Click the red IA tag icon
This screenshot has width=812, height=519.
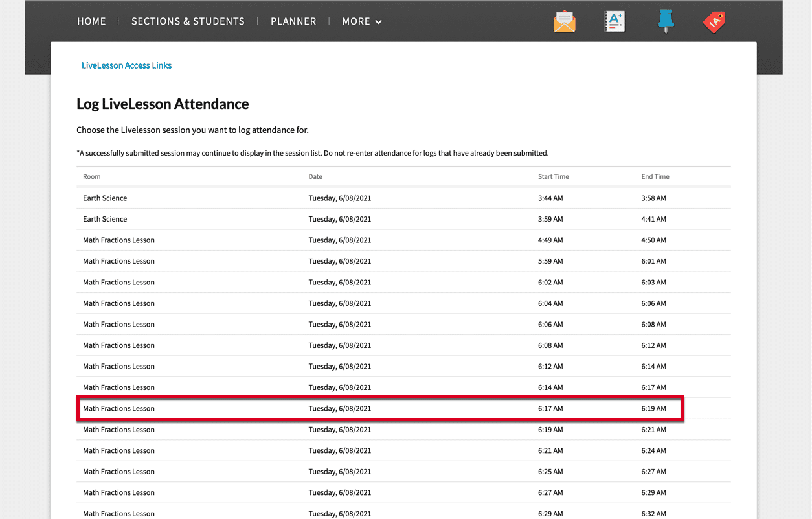(713, 21)
